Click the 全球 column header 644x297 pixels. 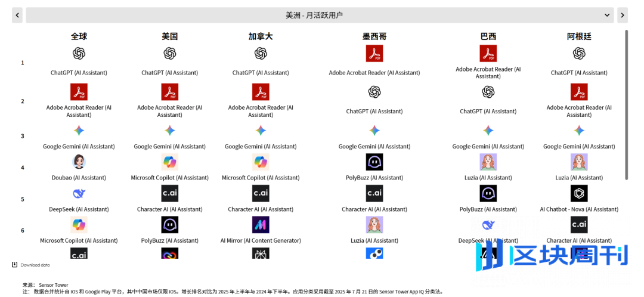(x=79, y=36)
